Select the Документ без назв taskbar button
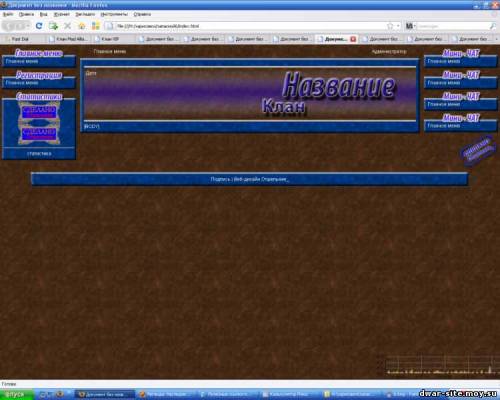 (x=105, y=394)
